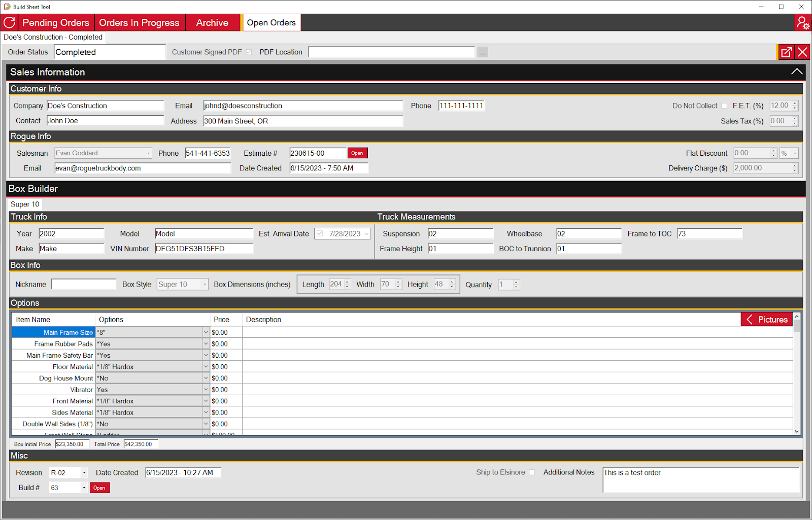Click the pop-out external window icon
Image resolution: width=812 pixels, height=520 pixels.
point(786,52)
